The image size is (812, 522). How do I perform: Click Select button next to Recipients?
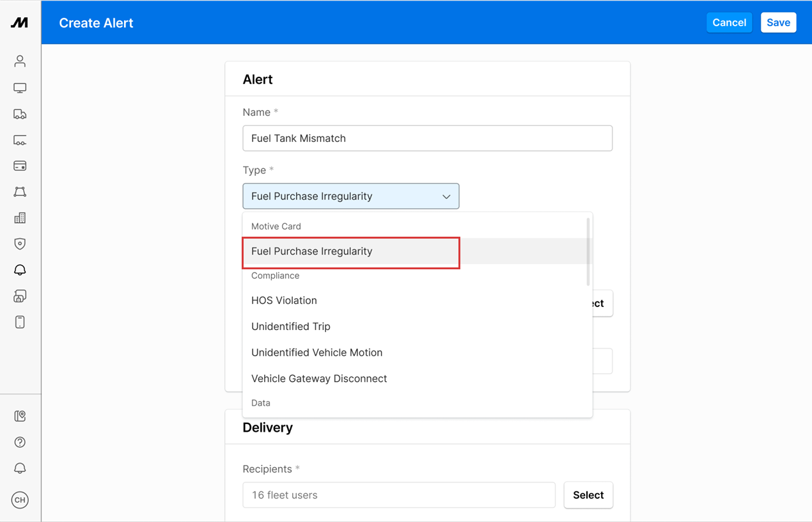tap(588, 495)
